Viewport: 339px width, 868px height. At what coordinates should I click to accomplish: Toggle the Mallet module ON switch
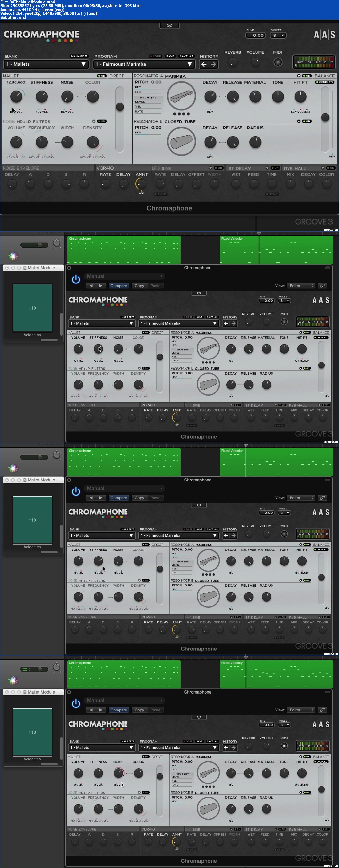[x=101, y=76]
